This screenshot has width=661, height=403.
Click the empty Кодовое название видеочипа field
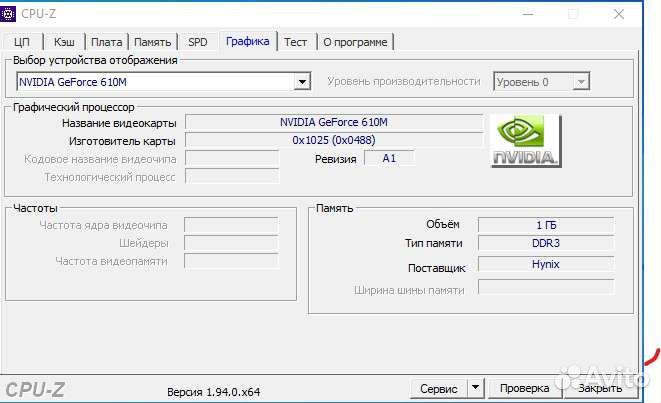point(232,159)
